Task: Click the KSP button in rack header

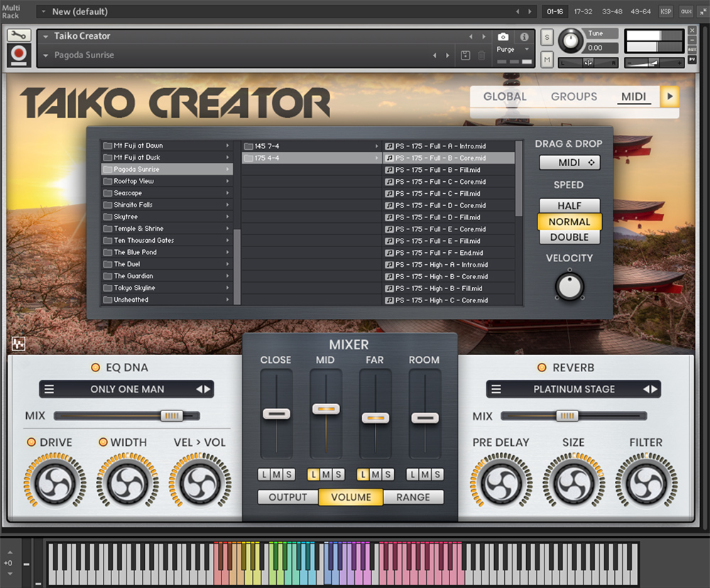Action: [x=666, y=11]
